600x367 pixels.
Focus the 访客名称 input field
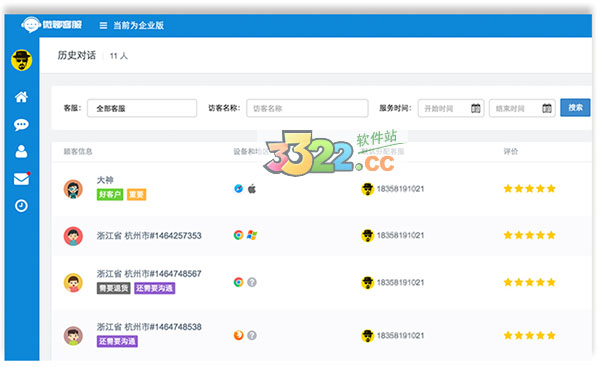point(307,108)
